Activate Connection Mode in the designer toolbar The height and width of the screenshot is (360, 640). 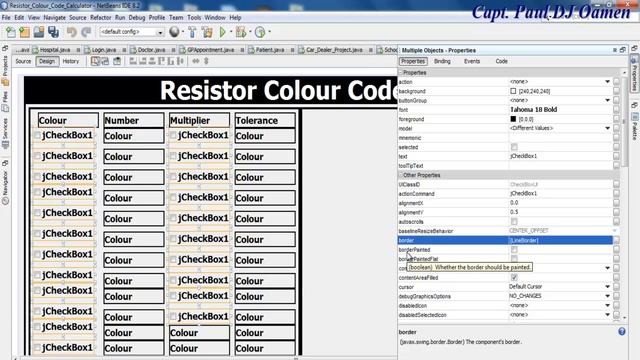[x=105, y=61]
